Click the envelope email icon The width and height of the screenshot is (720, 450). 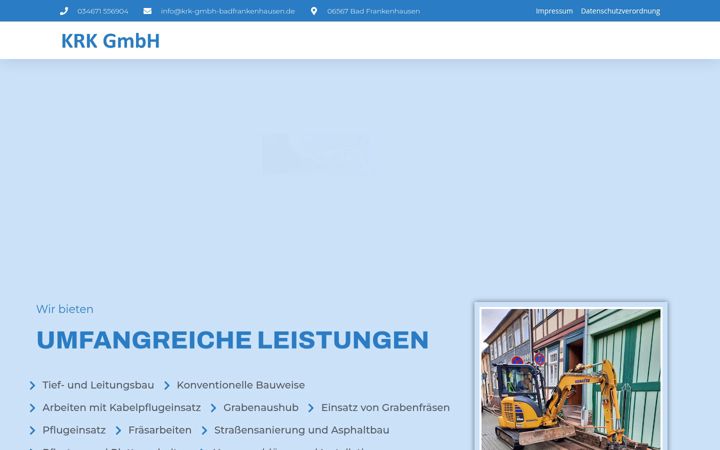[147, 11]
